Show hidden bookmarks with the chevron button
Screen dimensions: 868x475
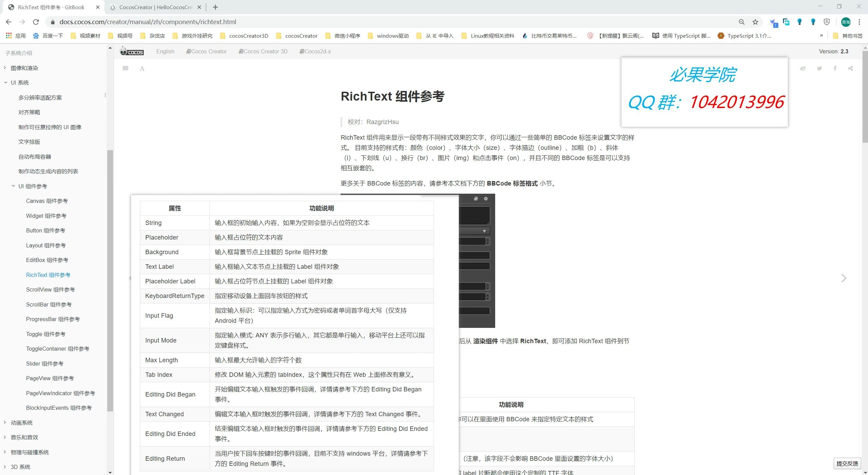tap(822, 36)
